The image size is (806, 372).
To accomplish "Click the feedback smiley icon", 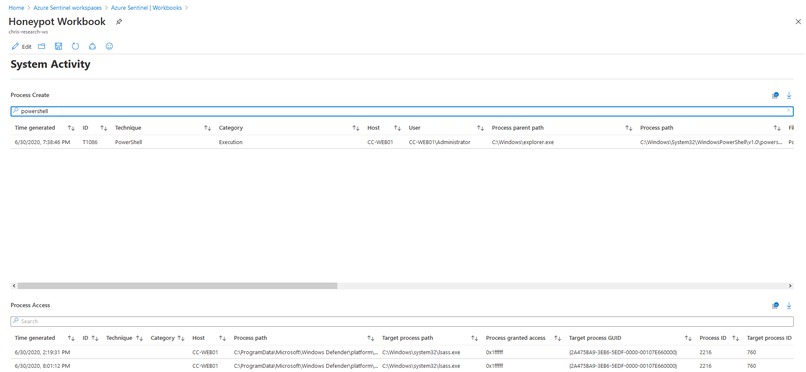I will (109, 46).
